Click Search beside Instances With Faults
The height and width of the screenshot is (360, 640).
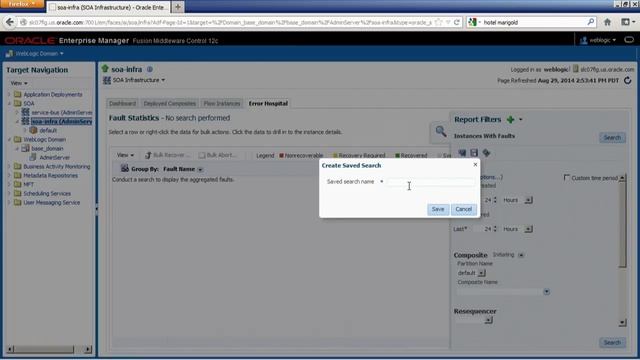(x=612, y=138)
